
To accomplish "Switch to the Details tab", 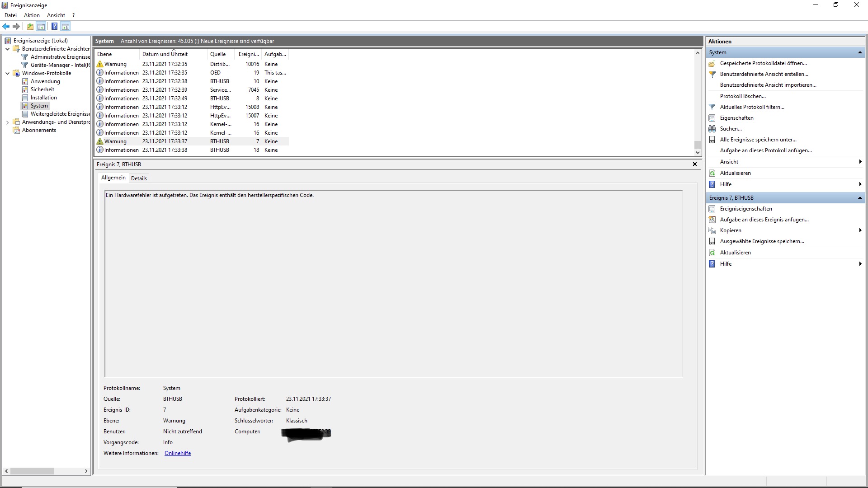I will click(x=139, y=178).
